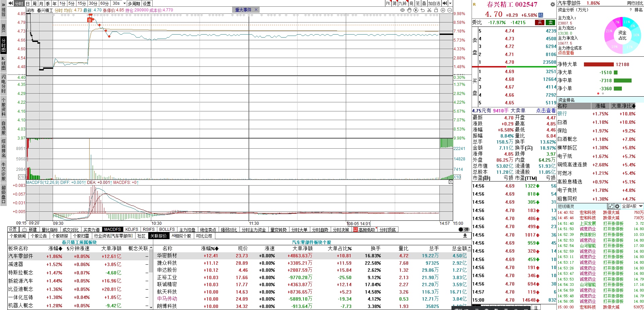This screenshot has width=644, height=310.
Task: Click the question mark help beside 排名
Action: click(631, 10)
